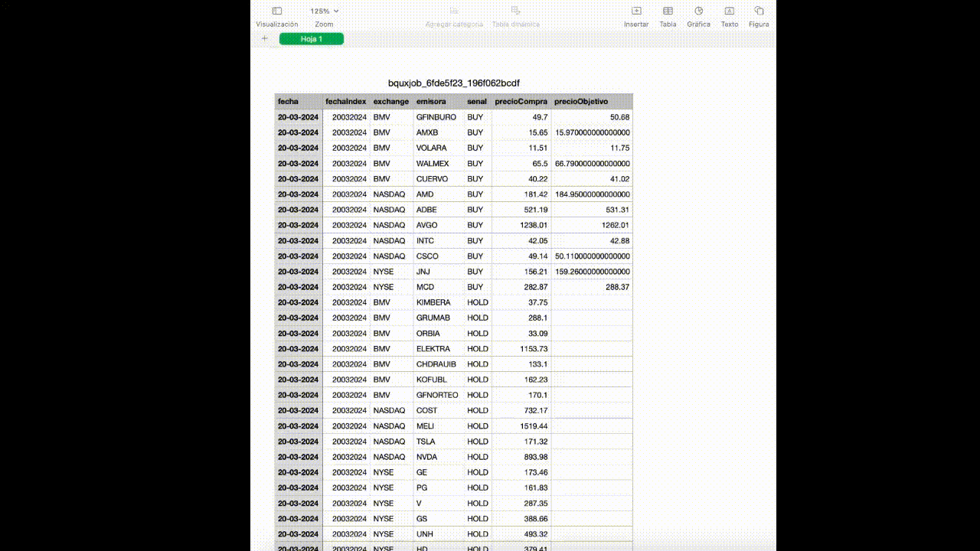
Task: Click the Gráfica chart icon
Action: 699,11
